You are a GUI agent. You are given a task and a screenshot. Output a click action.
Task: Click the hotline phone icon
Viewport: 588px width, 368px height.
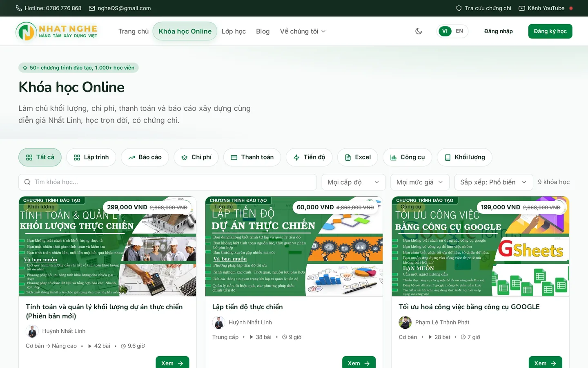coord(19,8)
